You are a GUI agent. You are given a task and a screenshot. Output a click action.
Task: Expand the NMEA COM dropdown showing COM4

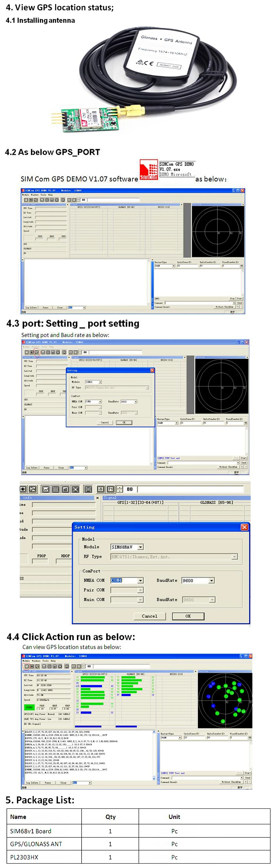pos(141,580)
